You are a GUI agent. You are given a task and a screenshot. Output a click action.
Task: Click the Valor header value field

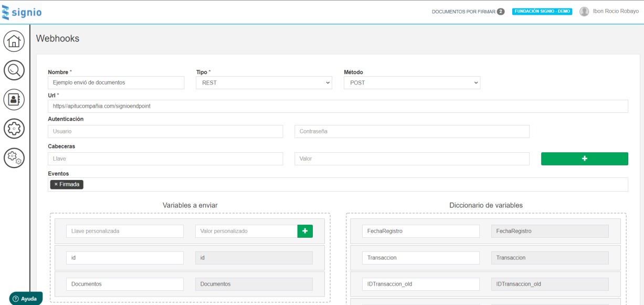pos(412,159)
